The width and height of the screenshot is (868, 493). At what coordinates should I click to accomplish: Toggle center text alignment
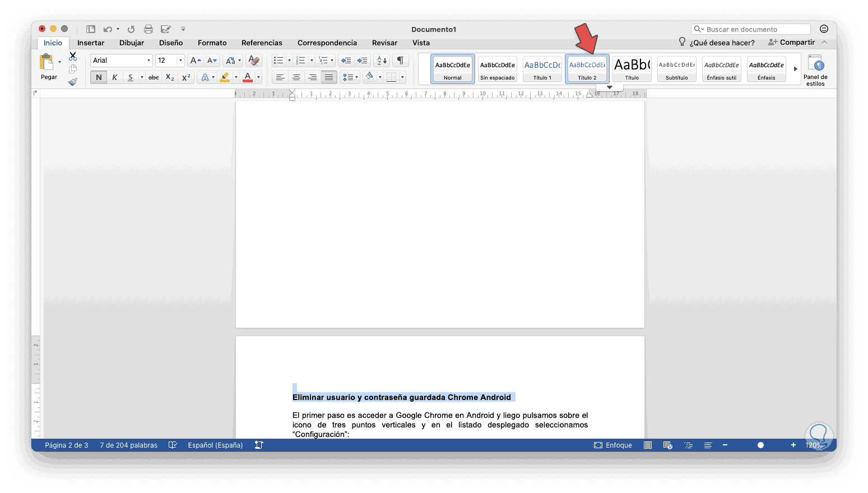point(296,77)
